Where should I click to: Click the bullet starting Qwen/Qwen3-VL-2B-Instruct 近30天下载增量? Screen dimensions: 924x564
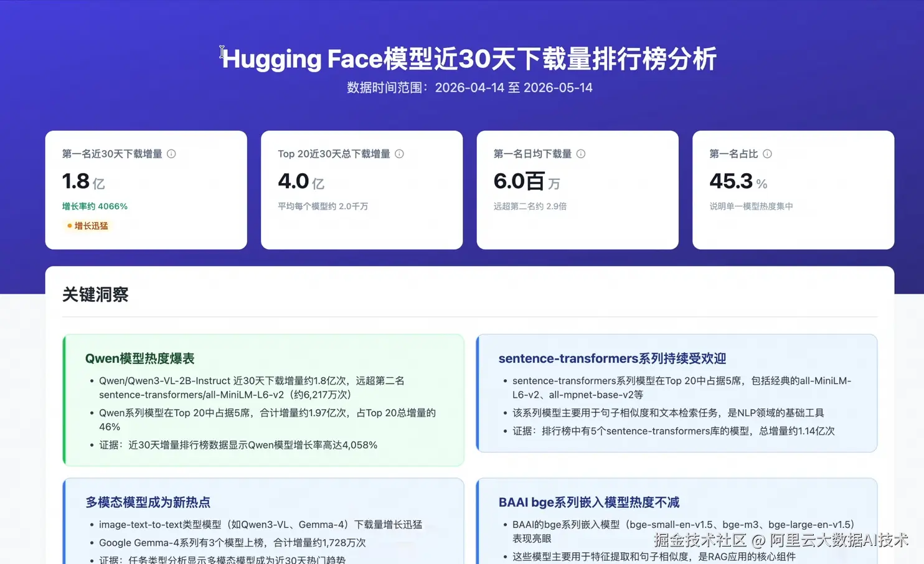coord(252,387)
